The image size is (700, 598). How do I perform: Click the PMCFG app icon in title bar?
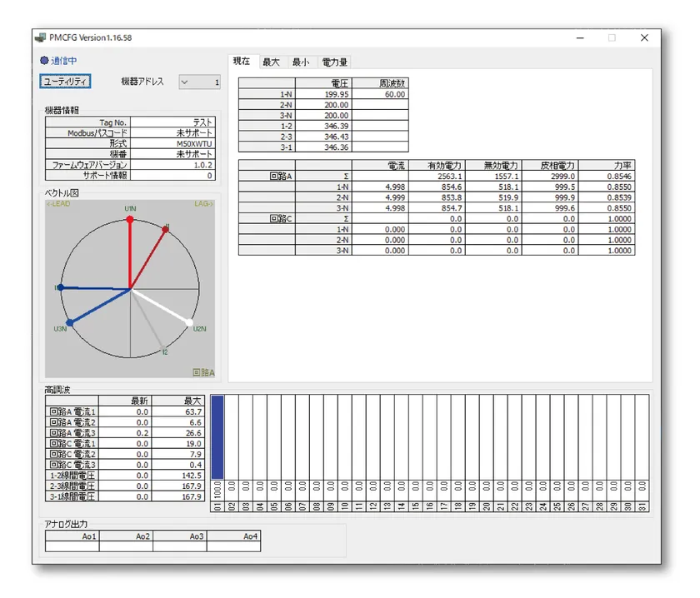(x=42, y=37)
